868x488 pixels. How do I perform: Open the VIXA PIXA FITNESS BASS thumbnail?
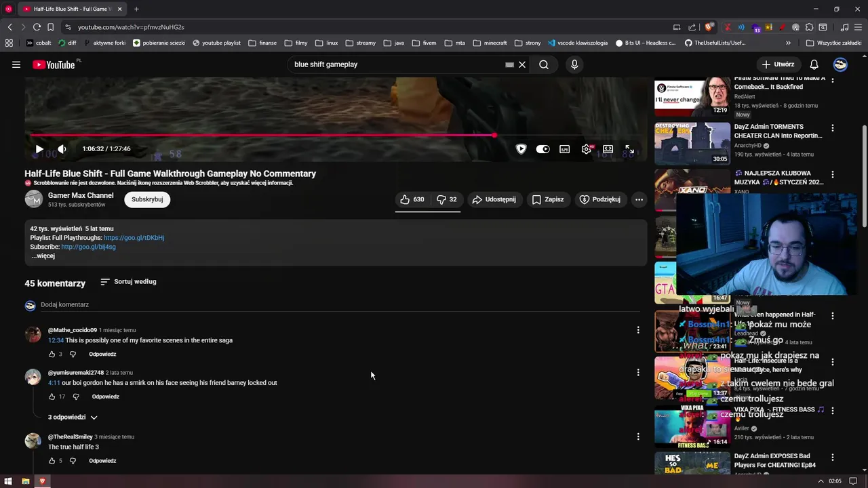(692, 426)
